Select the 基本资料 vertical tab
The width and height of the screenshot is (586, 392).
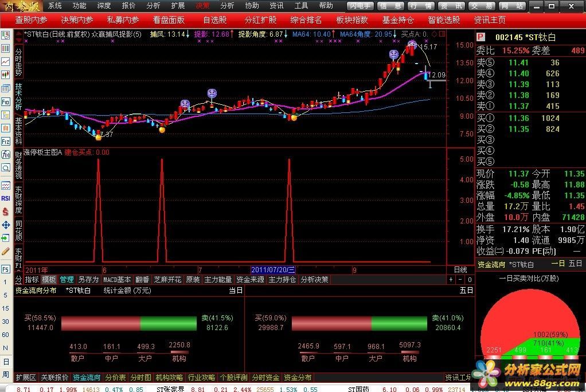tap(19, 131)
